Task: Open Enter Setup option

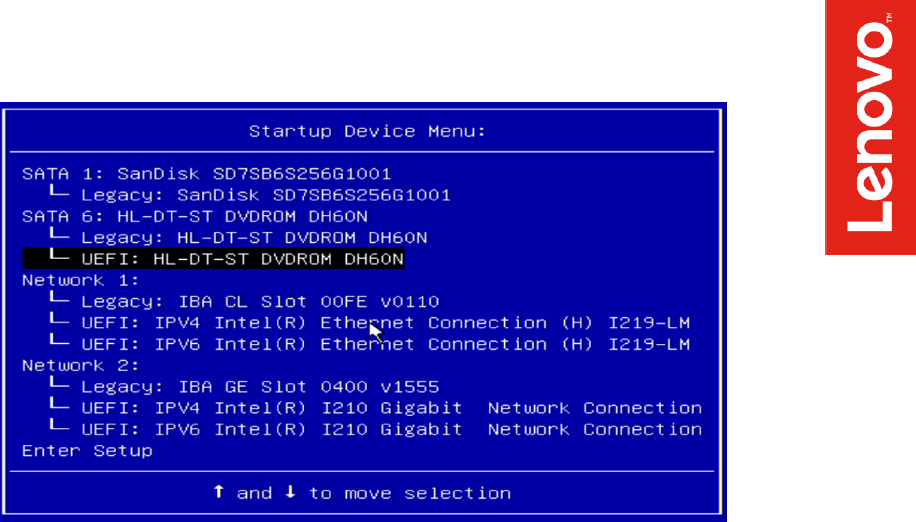Action: 88,450
